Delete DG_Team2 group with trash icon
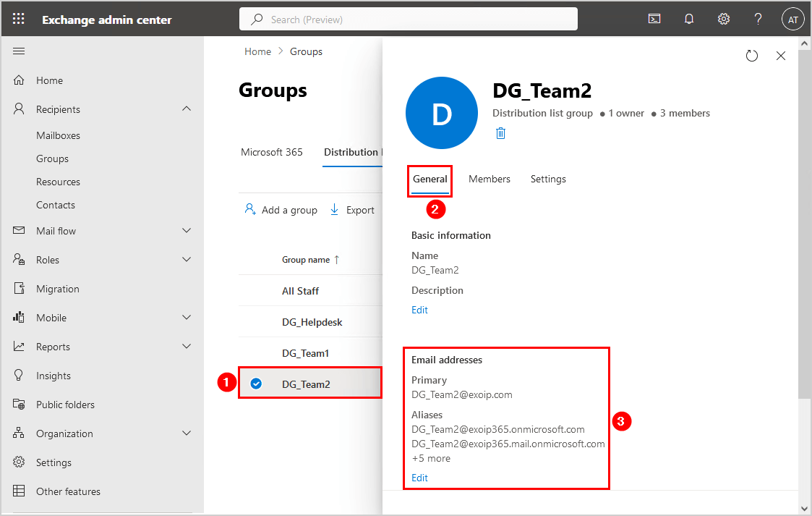 pyautogui.click(x=500, y=133)
